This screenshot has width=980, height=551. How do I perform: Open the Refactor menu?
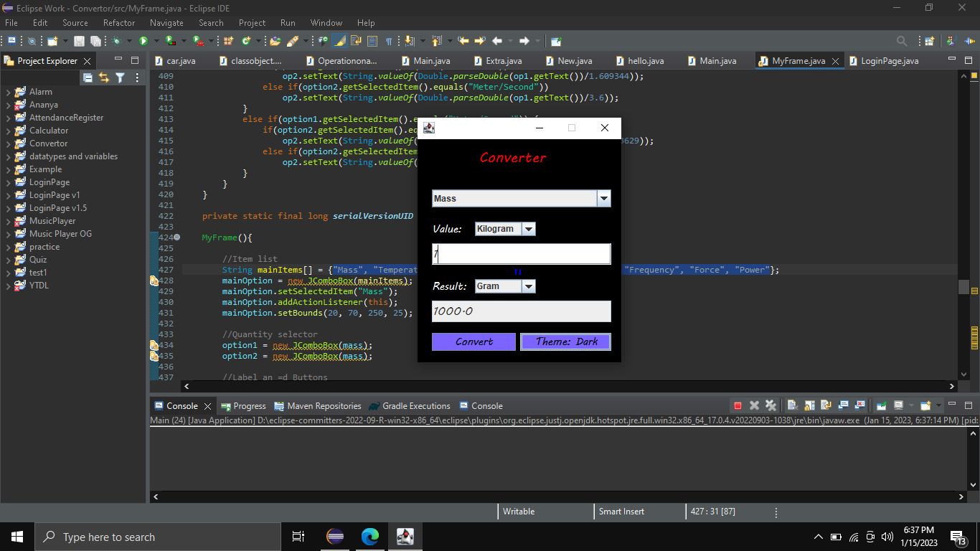click(x=119, y=23)
